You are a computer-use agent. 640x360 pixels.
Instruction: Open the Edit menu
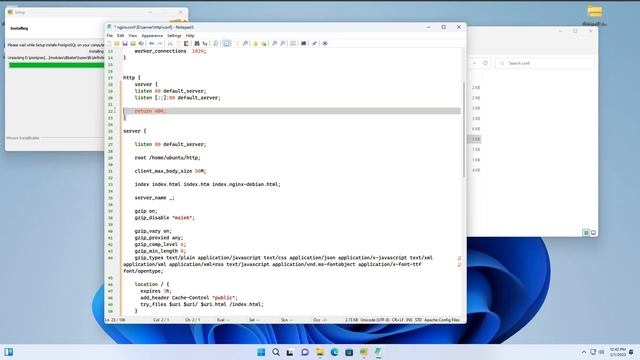pyautogui.click(x=120, y=36)
